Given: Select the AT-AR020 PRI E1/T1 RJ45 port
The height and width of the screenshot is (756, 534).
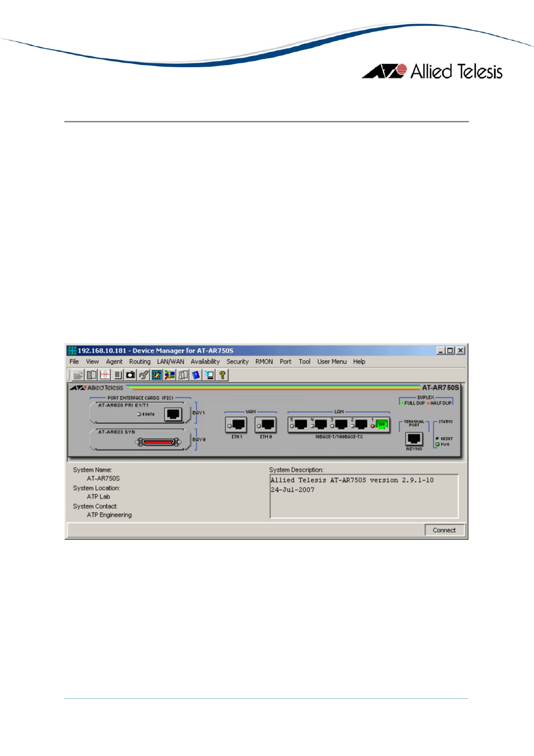Looking at the screenshot, I should pyautogui.click(x=173, y=414).
